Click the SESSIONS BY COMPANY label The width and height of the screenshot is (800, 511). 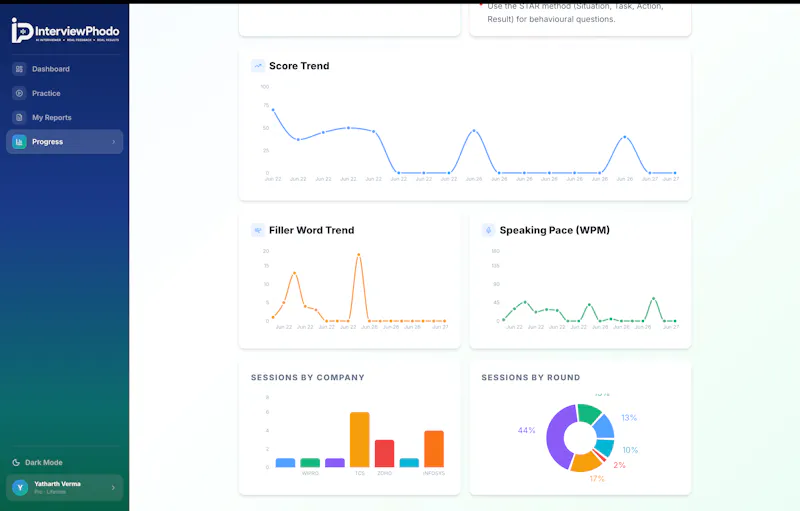point(308,377)
